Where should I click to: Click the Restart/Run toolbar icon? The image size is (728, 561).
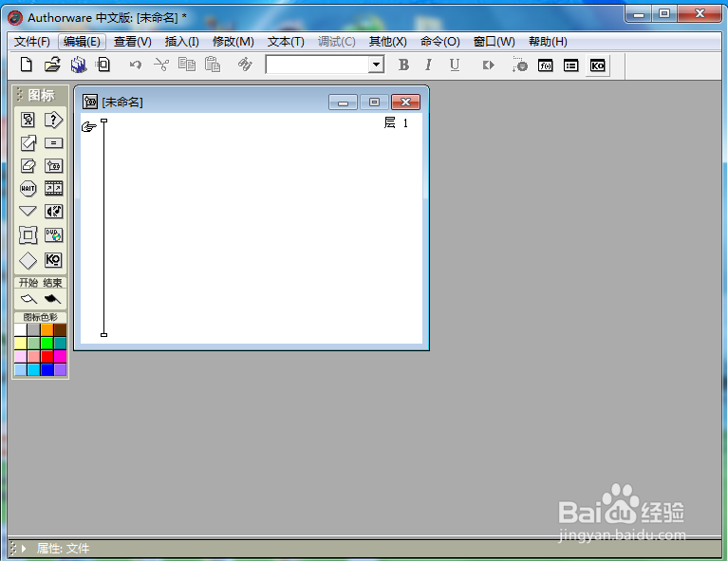click(488, 65)
